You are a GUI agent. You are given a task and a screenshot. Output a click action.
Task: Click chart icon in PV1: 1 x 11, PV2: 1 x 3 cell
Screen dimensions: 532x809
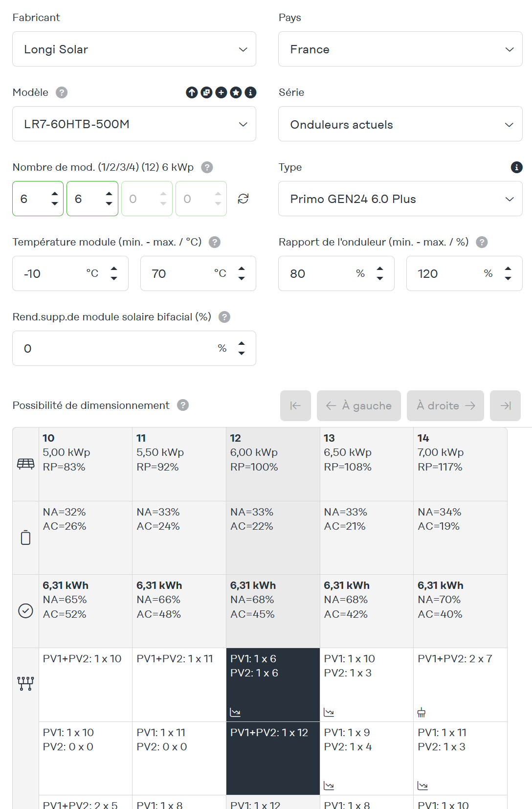[x=423, y=786]
